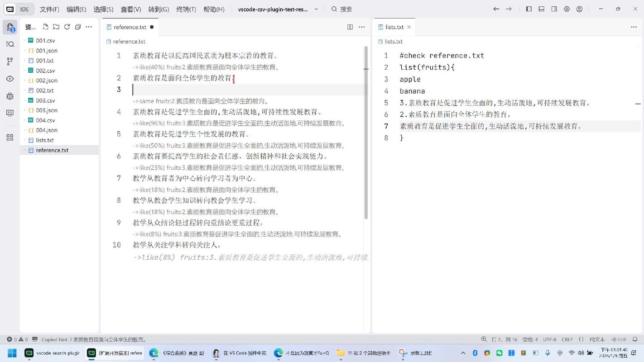The image size is (644, 362).
Task: Click line 10 text 教学从关注学科转向关注人
Action: [177, 245]
